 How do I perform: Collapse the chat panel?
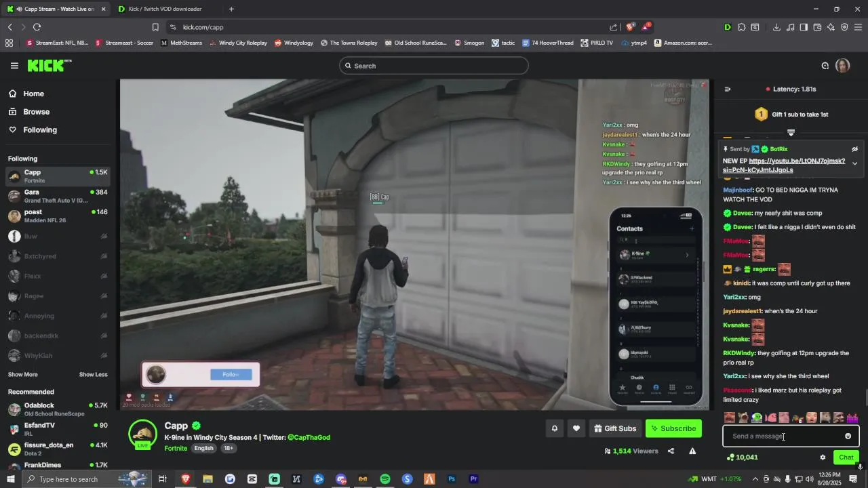pyautogui.click(x=728, y=89)
